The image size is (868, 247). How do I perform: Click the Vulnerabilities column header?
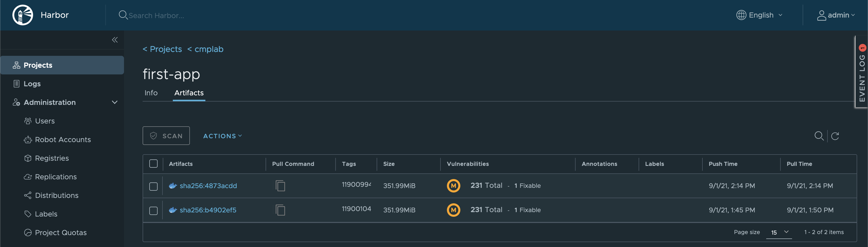468,164
